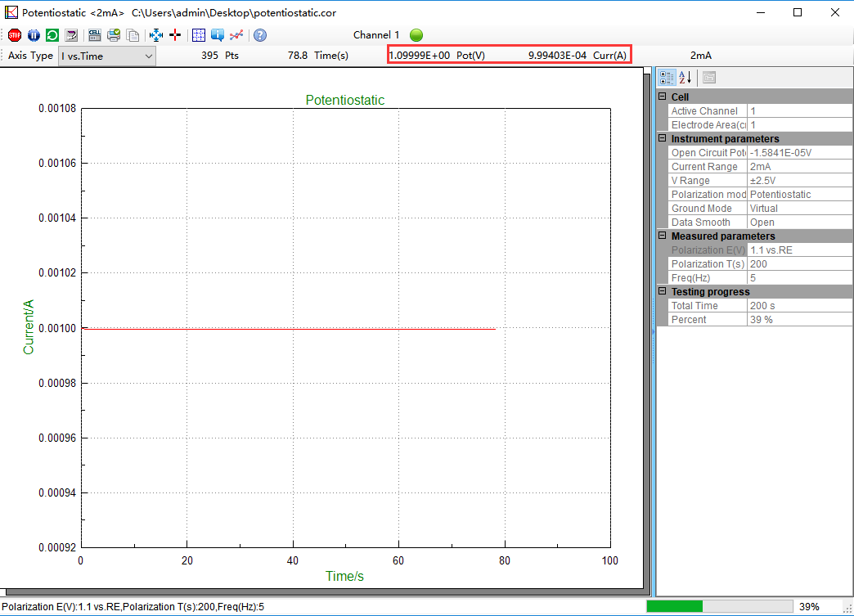Image resolution: width=854 pixels, height=616 pixels.
Task: Collapse the Instrument parameters section
Action: point(663,138)
